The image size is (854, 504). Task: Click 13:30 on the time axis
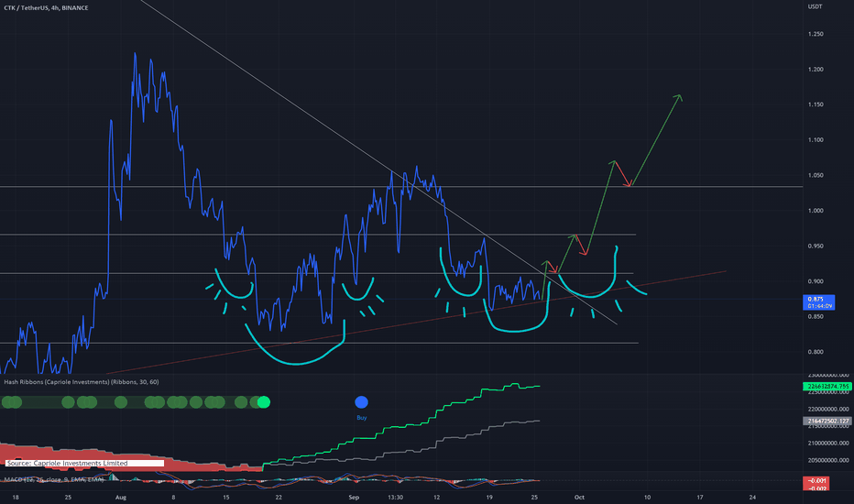point(396,497)
